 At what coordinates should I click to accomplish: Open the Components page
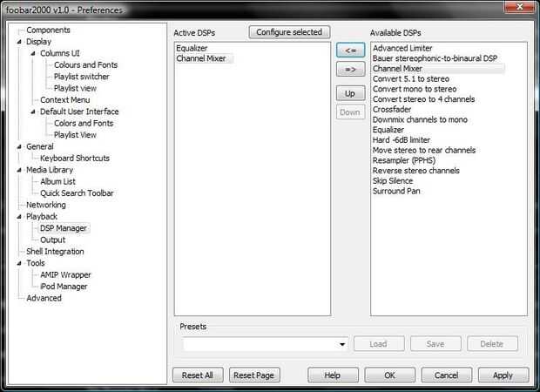tap(48, 30)
